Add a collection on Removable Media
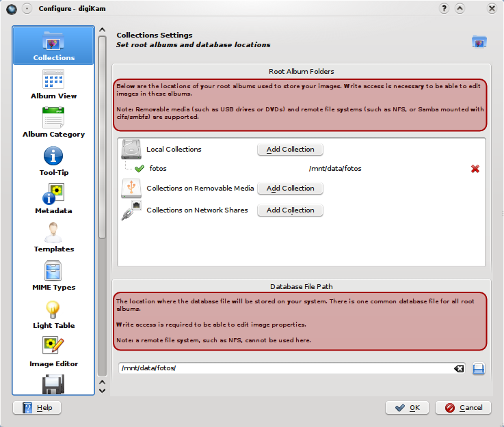The width and height of the screenshot is (504, 427). point(290,189)
